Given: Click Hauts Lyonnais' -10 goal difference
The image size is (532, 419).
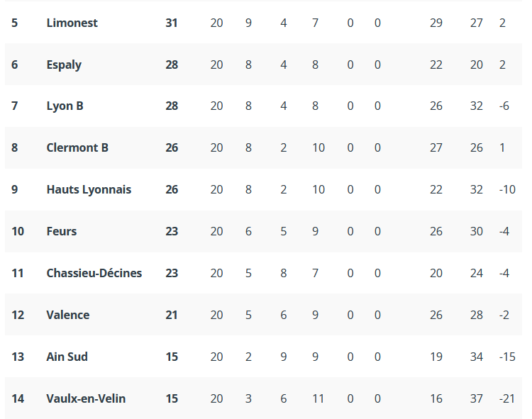Looking at the screenshot, I should point(507,189).
